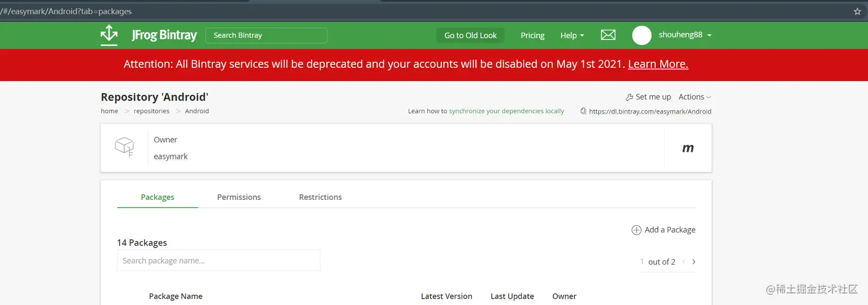This screenshot has width=868, height=305.
Task: Click the Search Bintray field
Action: [x=266, y=35]
